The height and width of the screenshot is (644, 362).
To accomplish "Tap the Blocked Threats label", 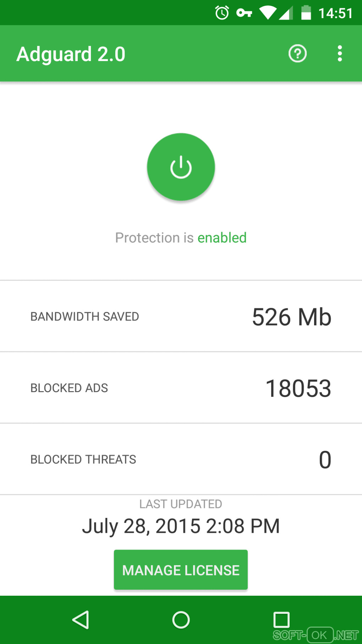I will (83, 459).
